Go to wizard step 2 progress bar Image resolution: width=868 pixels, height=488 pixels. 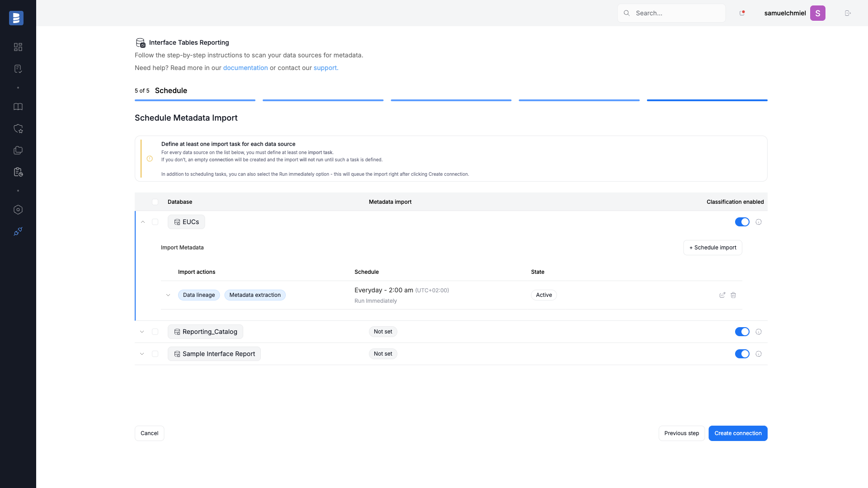click(x=323, y=100)
